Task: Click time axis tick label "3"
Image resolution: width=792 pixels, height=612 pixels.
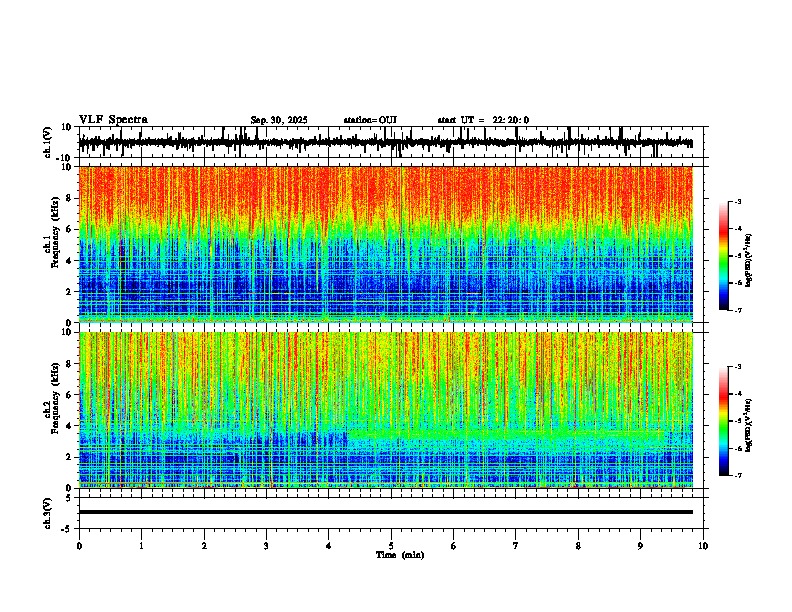Action: (x=266, y=546)
